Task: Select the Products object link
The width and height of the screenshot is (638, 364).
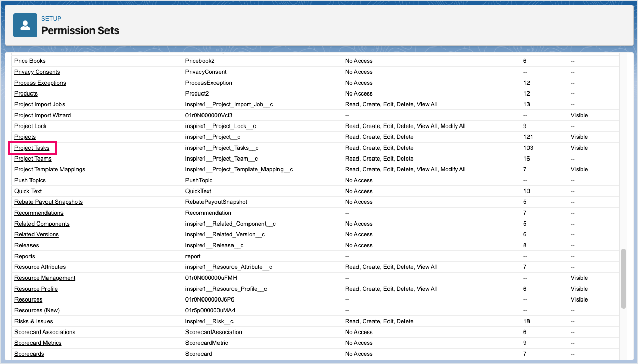Action: pos(26,94)
